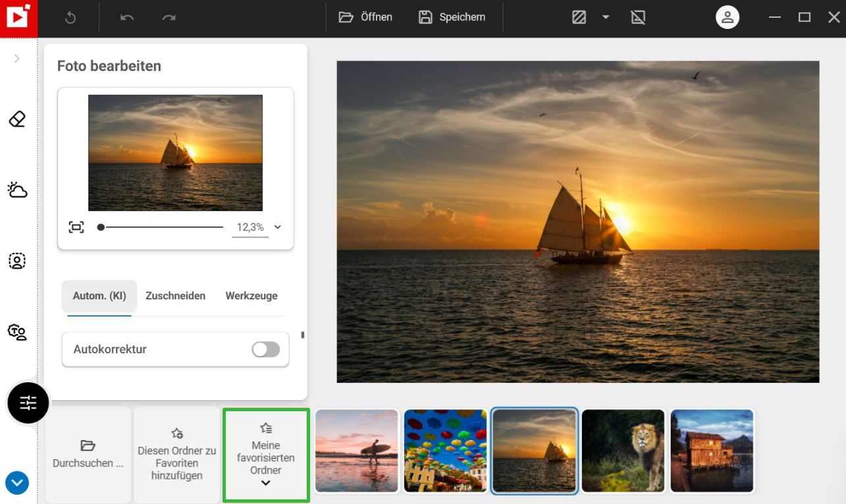This screenshot has height=504, width=846.
Task: Click the Öffnen button
Action: 366,18
